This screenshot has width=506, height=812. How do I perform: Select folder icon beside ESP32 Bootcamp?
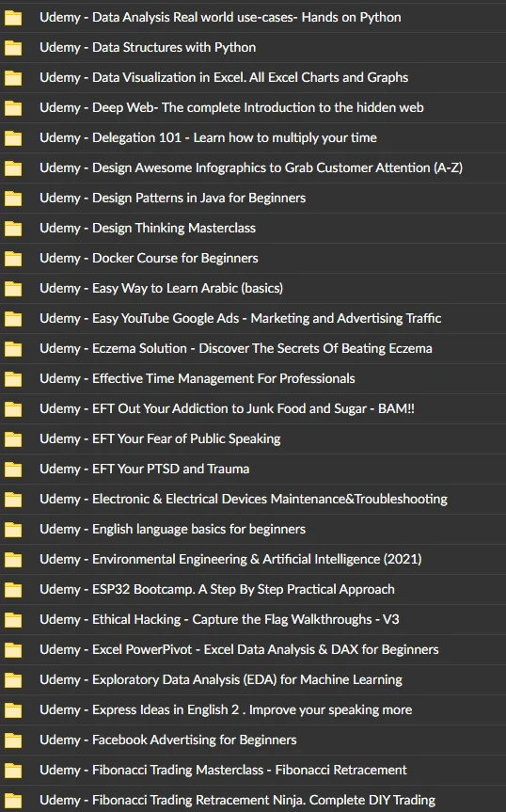point(13,590)
